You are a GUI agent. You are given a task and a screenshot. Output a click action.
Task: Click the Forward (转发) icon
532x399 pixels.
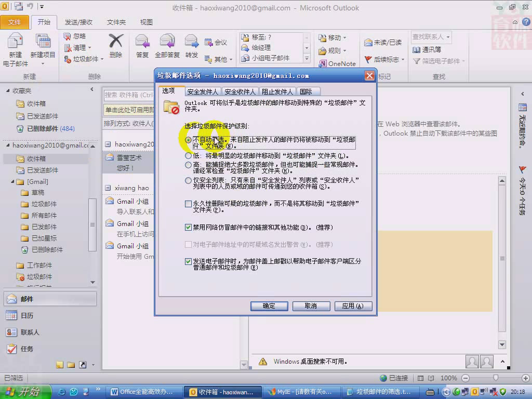pyautogui.click(x=192, y=42)
